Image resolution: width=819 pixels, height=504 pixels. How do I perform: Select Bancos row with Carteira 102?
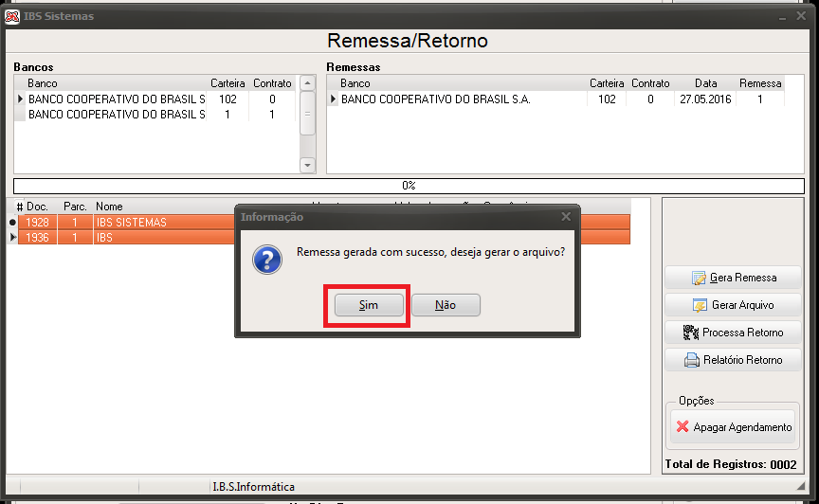click(x=156, y=99)
